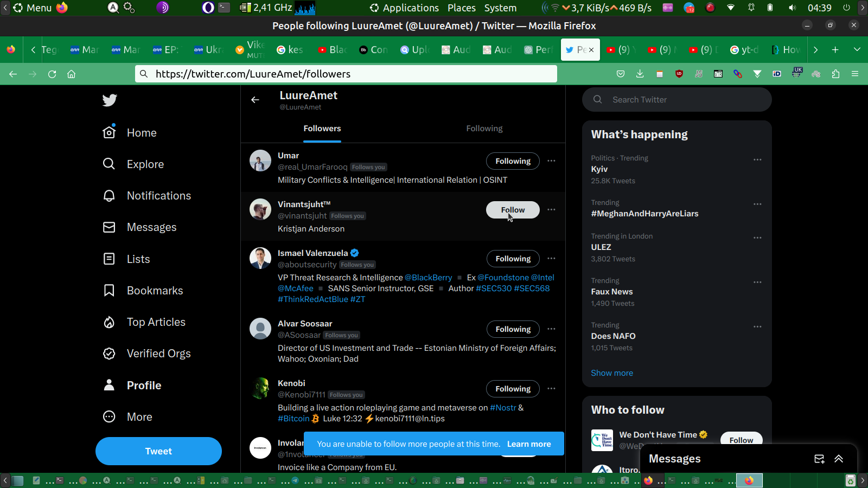Switch to the yt-d browser tab
Image resolution: width=868 pixels, height=488 pixels.
[x=744, y=50]
